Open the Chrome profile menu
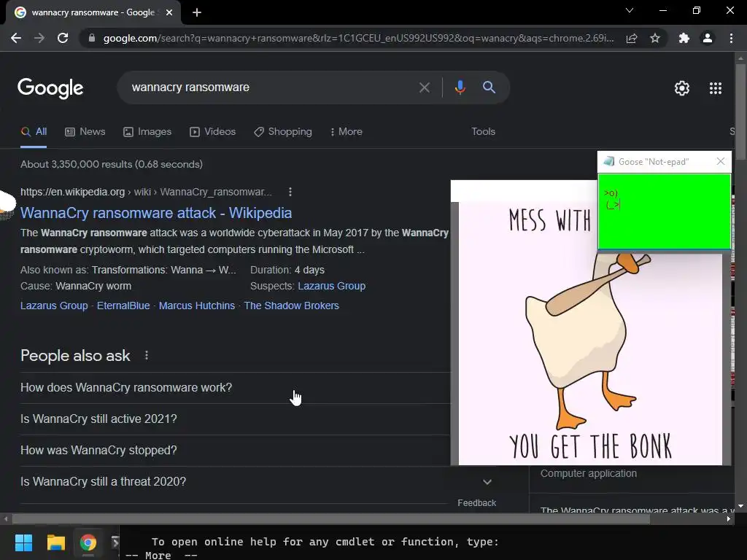The width and height of the screenshot is (747, 560). 708,38
